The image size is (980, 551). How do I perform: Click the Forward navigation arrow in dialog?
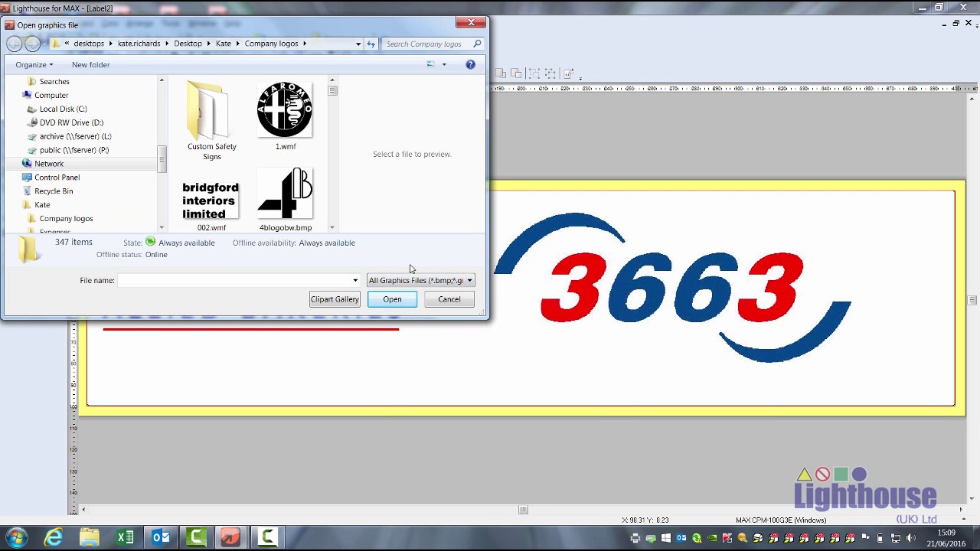coord(32,44)
